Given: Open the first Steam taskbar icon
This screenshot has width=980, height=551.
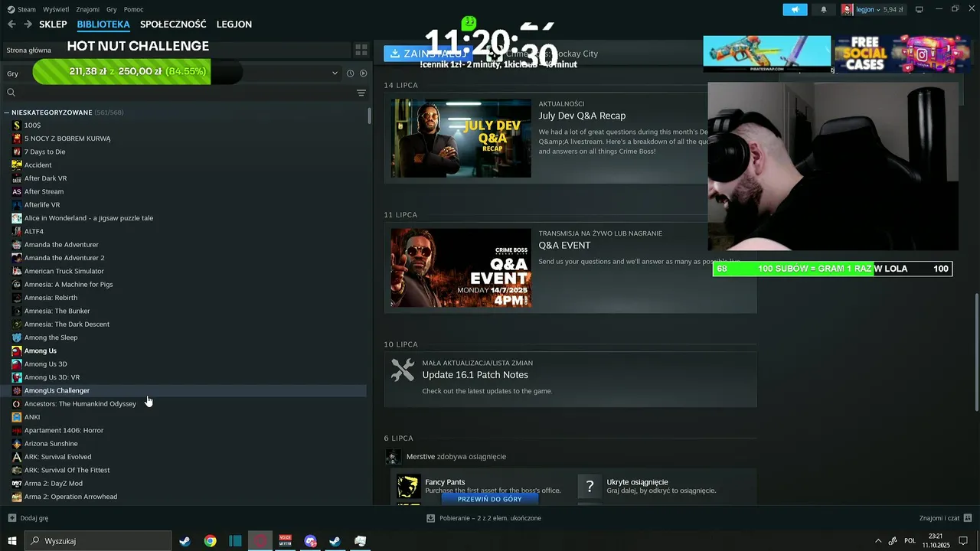Looking at the screenshot, I should 185,541.
